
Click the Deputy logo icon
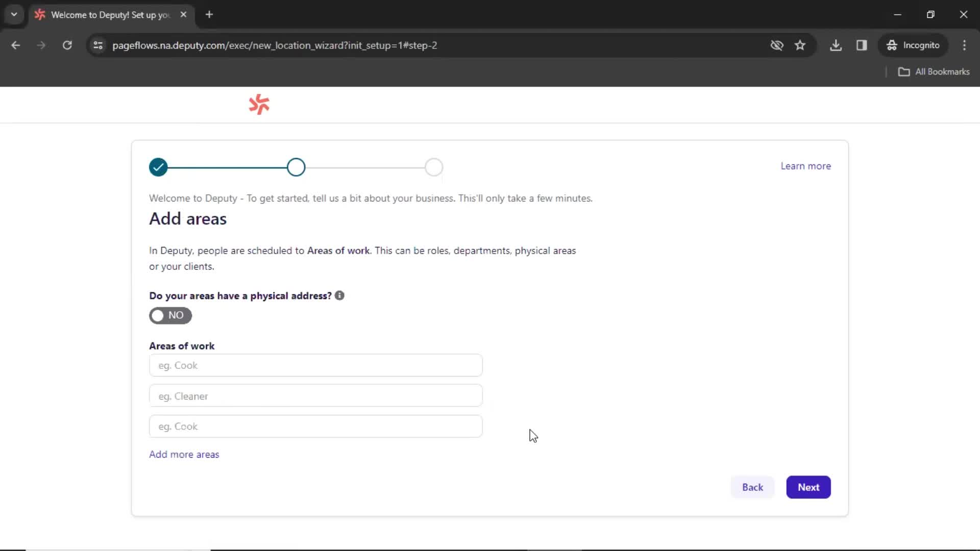[x=258, y=104]
